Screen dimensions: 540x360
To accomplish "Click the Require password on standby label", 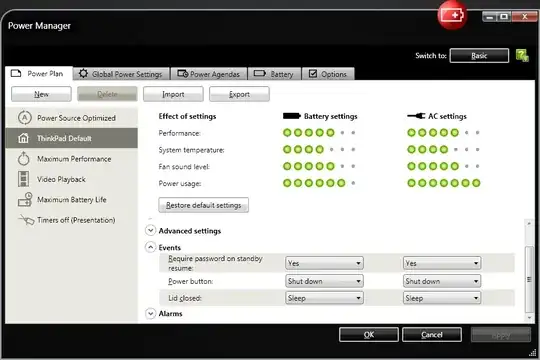I will [x=215, y=263].
